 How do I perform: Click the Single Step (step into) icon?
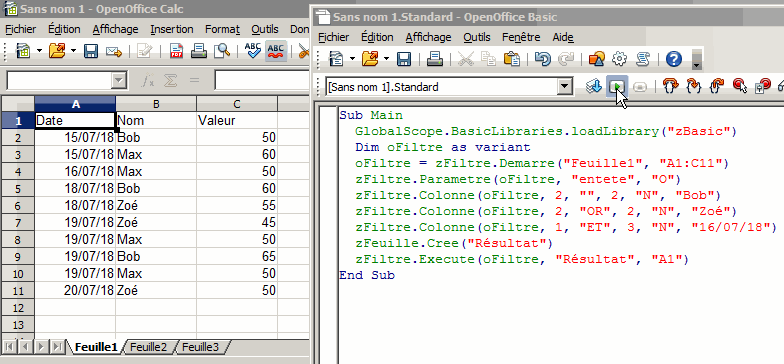tap(694, 86)
